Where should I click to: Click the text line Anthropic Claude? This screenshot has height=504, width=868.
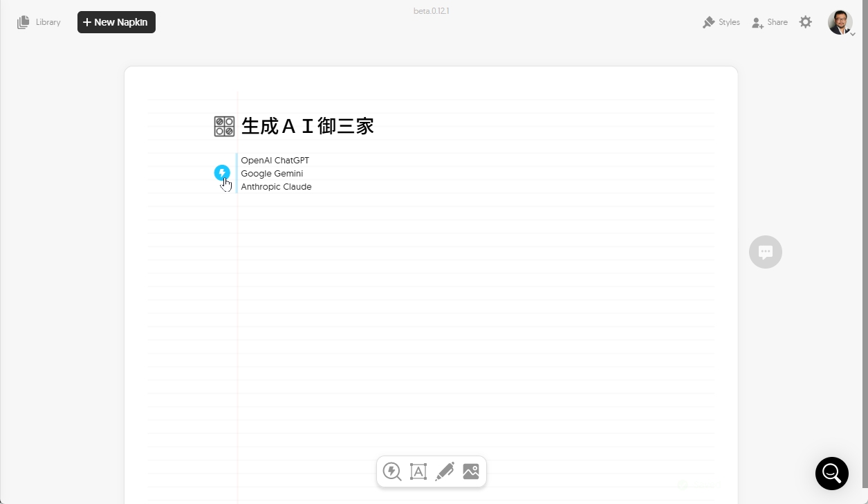tap(276, 186)
